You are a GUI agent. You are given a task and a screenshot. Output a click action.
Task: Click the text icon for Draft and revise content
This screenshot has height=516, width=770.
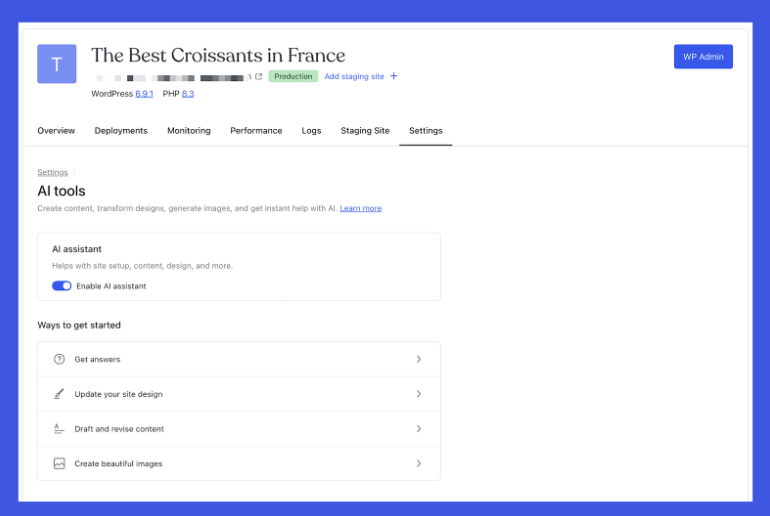59,429
